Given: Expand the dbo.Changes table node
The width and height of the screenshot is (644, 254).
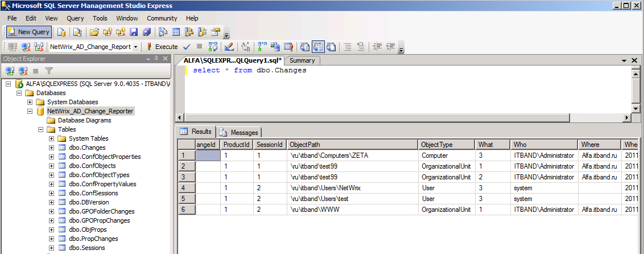Looking at the screenshot, I should pyautogui.click(x=51, y=148).
